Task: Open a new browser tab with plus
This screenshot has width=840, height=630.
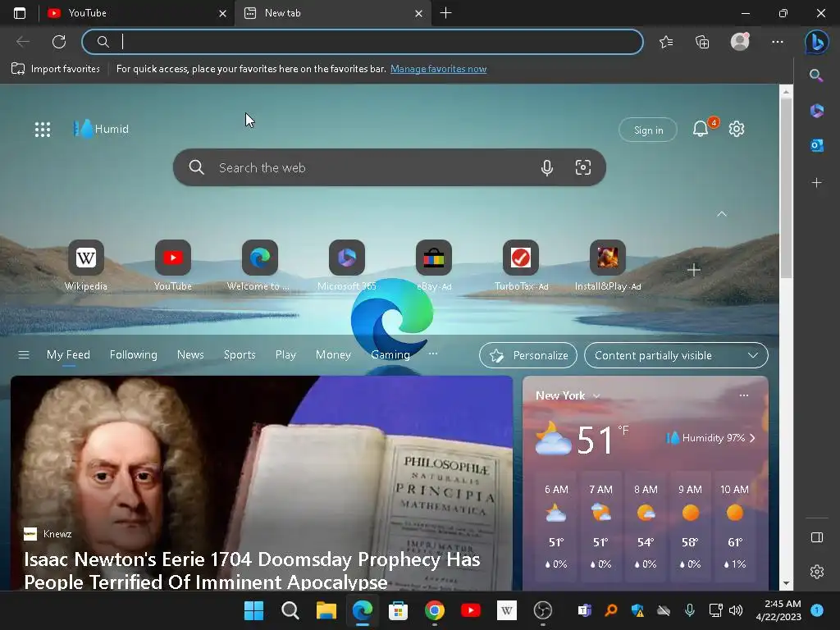Action: click(x=445, y=13)
